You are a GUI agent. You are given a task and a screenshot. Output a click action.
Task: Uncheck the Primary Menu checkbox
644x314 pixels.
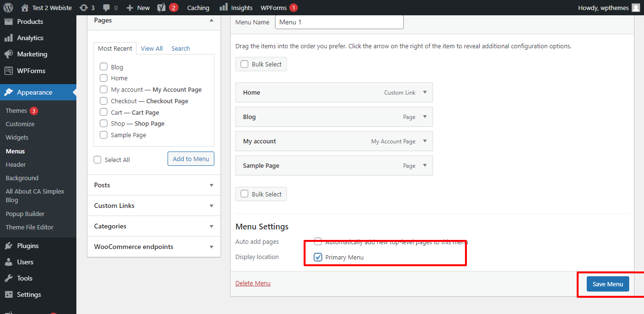(x=318, y=257)
